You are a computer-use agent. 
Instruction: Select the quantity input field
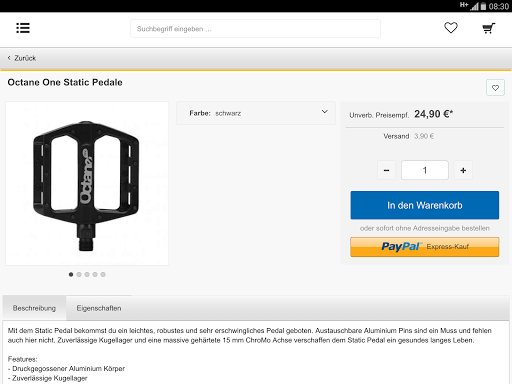tap(425, 170)
